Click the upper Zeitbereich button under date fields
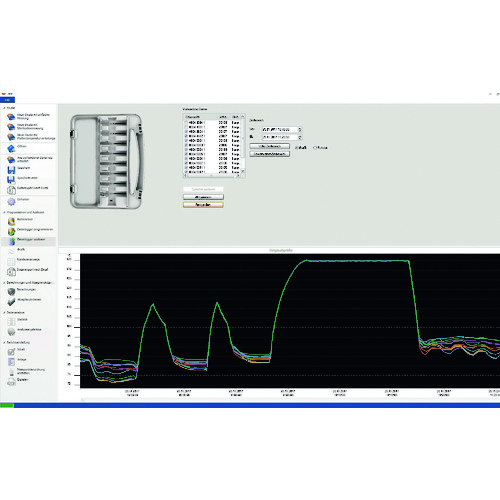This screenshot has height=500, width=500. [270, 146]
